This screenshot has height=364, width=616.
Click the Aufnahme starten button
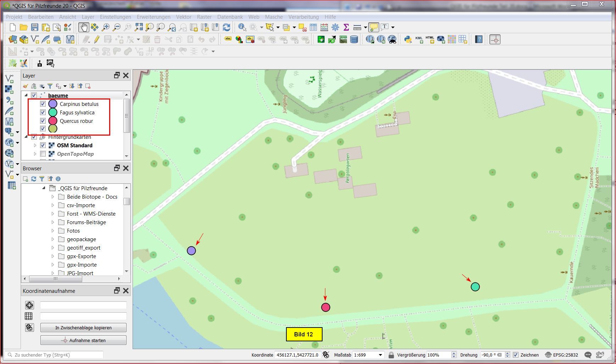pyautogui.click(x=83, y=340)
